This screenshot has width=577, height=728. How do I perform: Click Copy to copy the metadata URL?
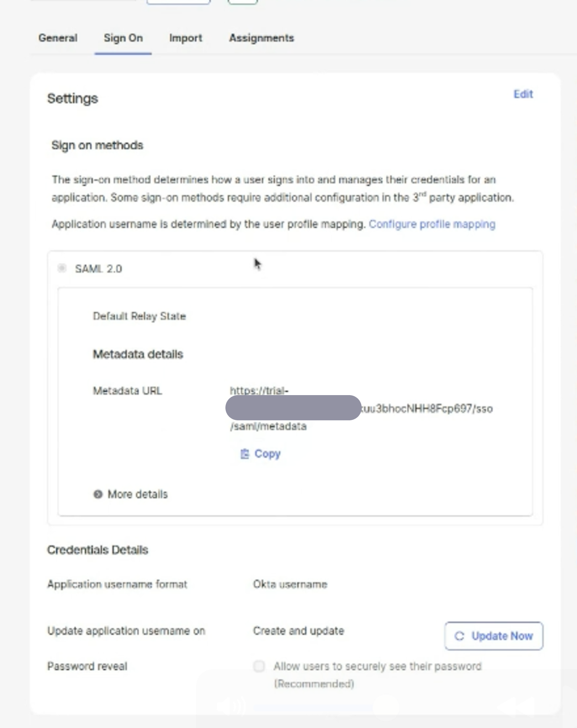pyautogui.click(x=267, y=454)
